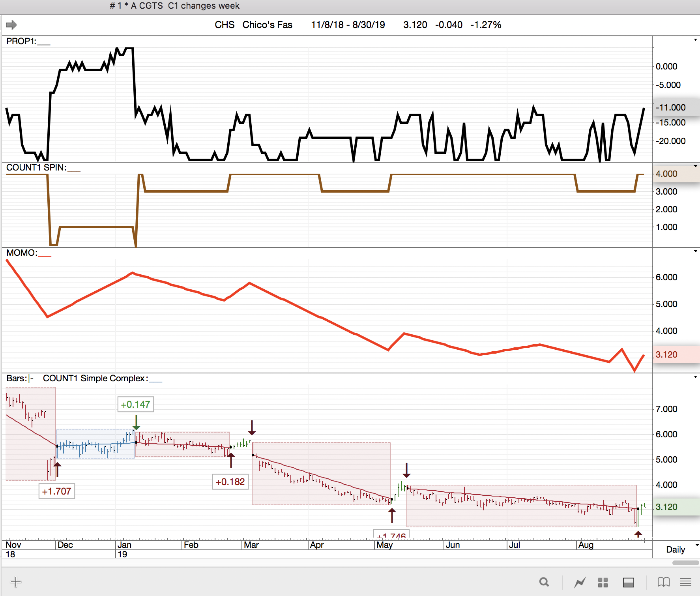Open the magnifying glass search tool
Image resolution: width=700 pixels, height=596 pixels.
pyautogui.click(x=544, y=582)
